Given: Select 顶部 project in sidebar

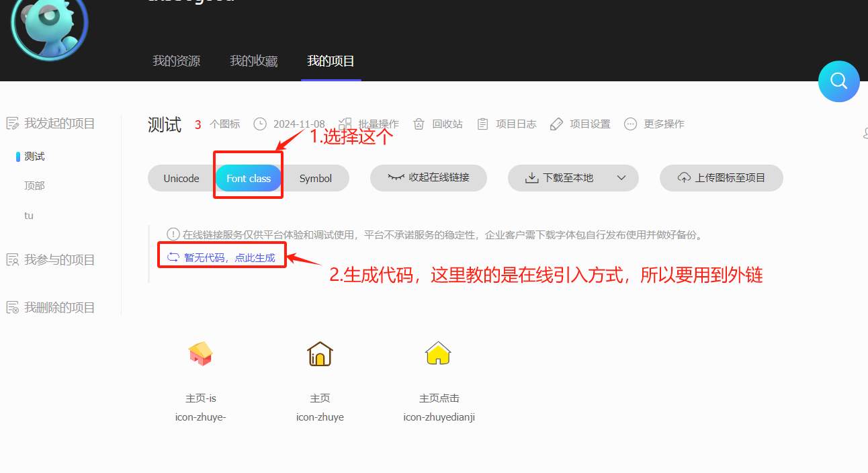Looking at the screenshot, I should coord(34,186).
